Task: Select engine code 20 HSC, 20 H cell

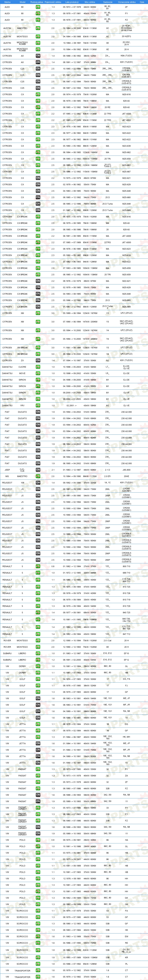Action: 126,43
